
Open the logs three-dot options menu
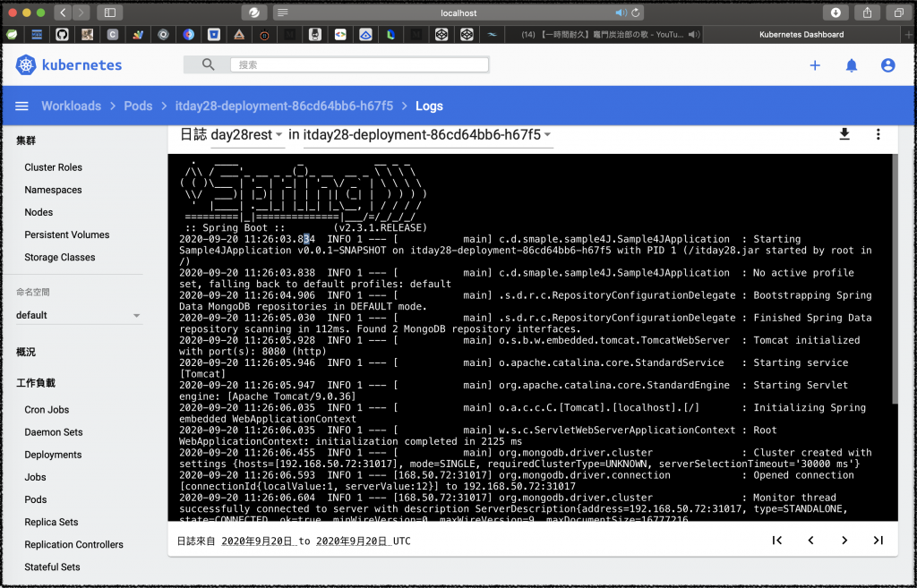tap(878, 134)
